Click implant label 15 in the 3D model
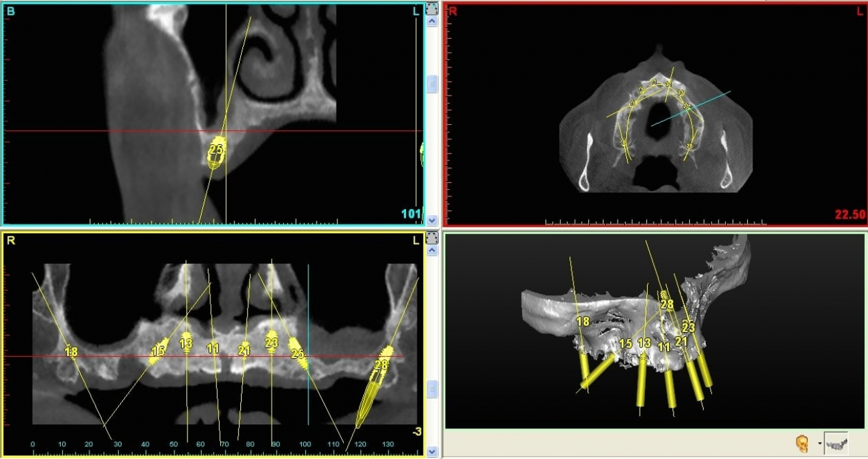The image size is (868, 459). pos(625,343)
